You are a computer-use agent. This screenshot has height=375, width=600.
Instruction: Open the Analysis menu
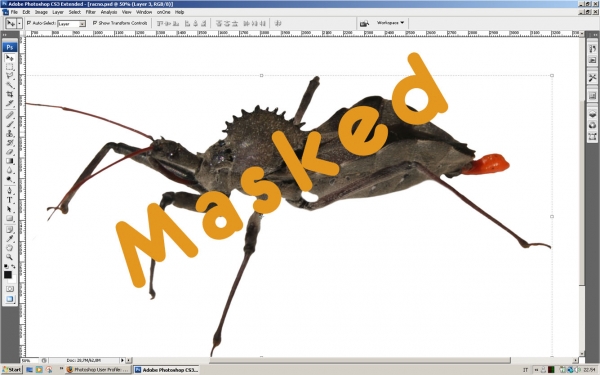coord(109,12)
